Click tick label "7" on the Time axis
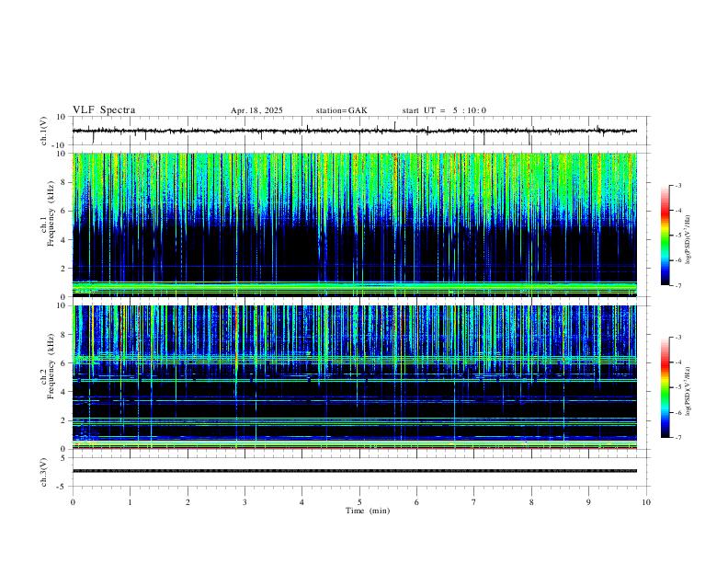 [474, 502]
